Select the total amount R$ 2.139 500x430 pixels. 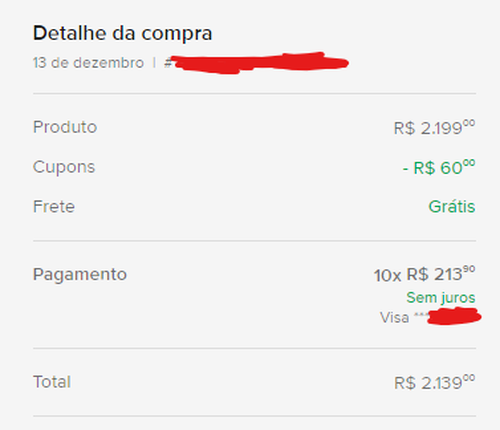pos(435,382)
